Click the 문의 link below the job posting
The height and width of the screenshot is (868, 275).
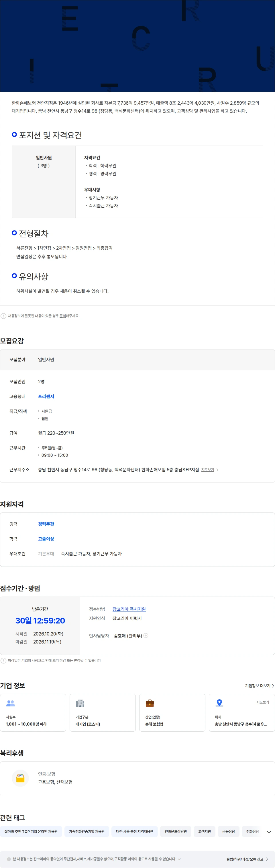click(62, 316)
